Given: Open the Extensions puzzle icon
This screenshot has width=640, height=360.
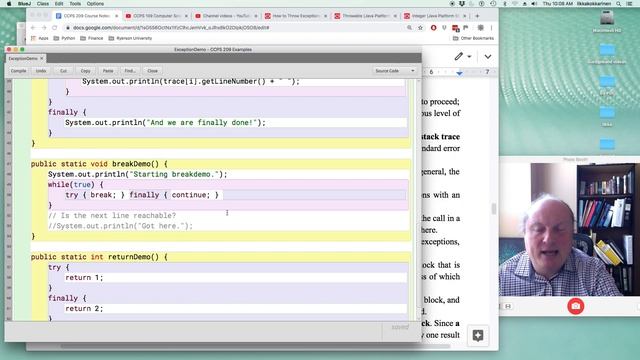Looking at the screenshot, I should tap(480, 28).
